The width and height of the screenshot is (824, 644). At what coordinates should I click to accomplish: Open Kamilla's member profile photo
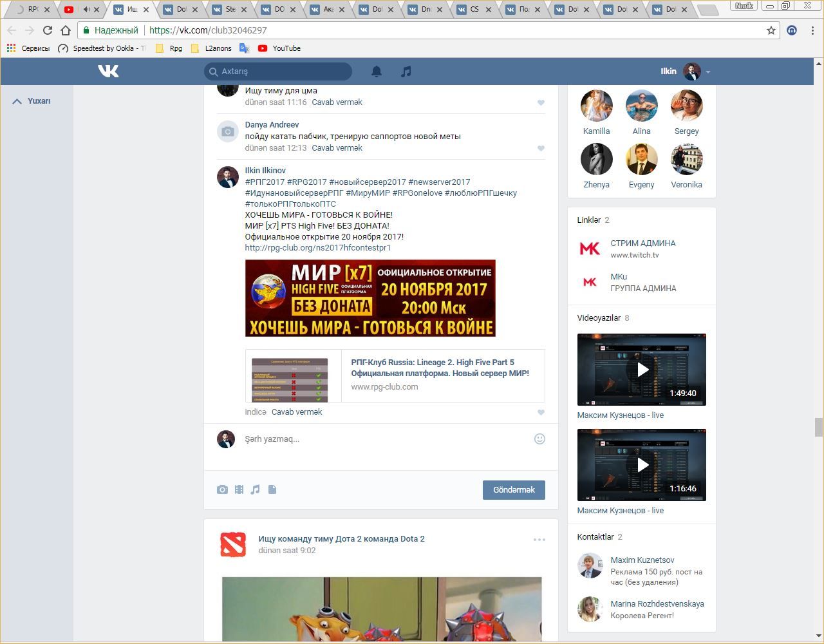coord(597,106)
